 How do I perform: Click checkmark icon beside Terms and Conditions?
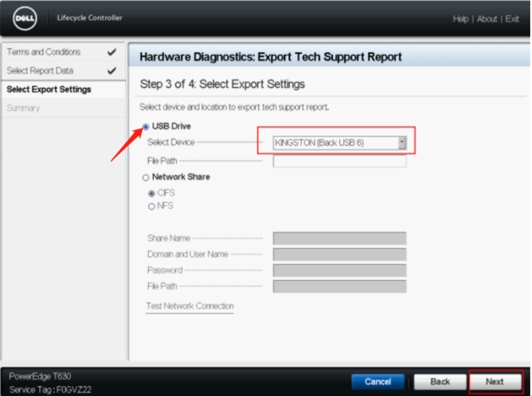[x=112, y=52]
